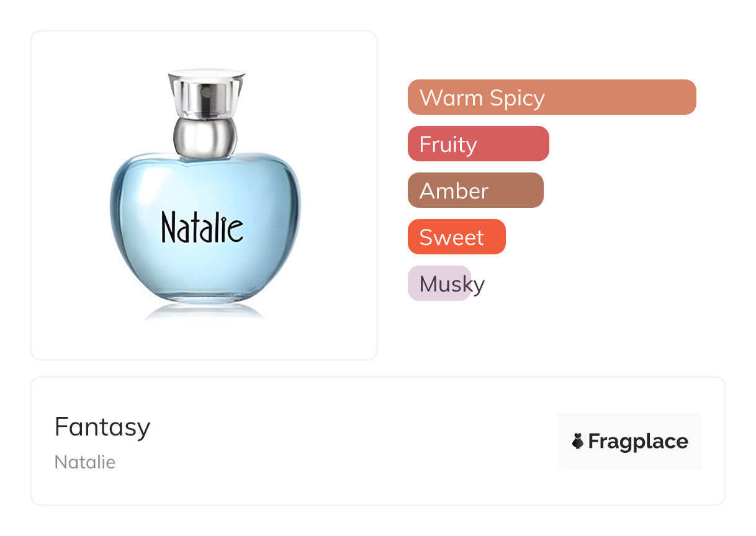Click the Fragplace wordmark text
Image resolution: width=756 pixels, height=536 pixels.
(638, 442)
